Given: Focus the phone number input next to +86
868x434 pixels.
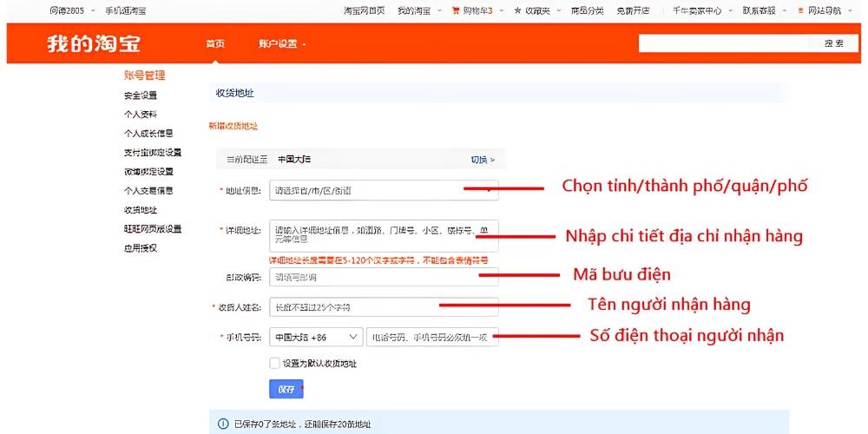Looking at the screenshot, I should click(432, 337).
